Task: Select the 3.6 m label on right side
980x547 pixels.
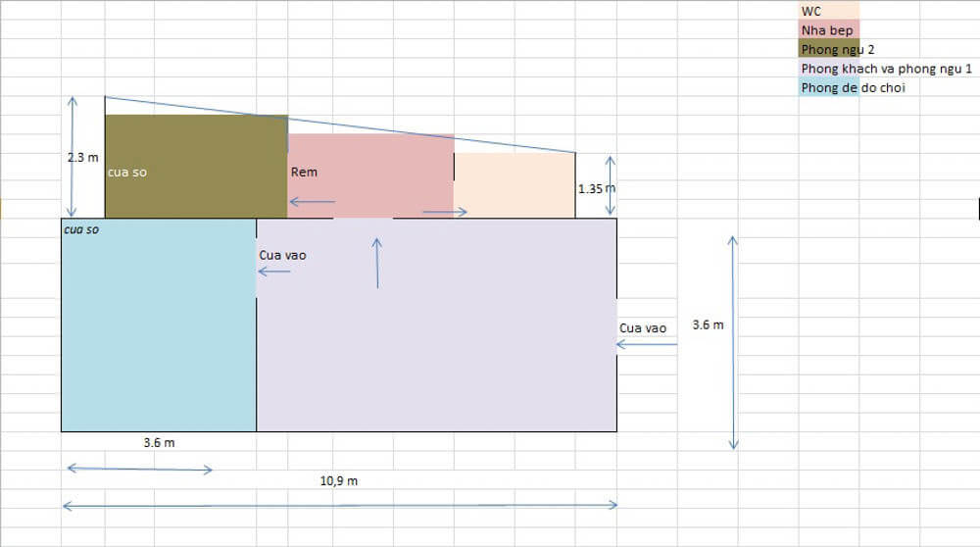Action: [708, 325]
